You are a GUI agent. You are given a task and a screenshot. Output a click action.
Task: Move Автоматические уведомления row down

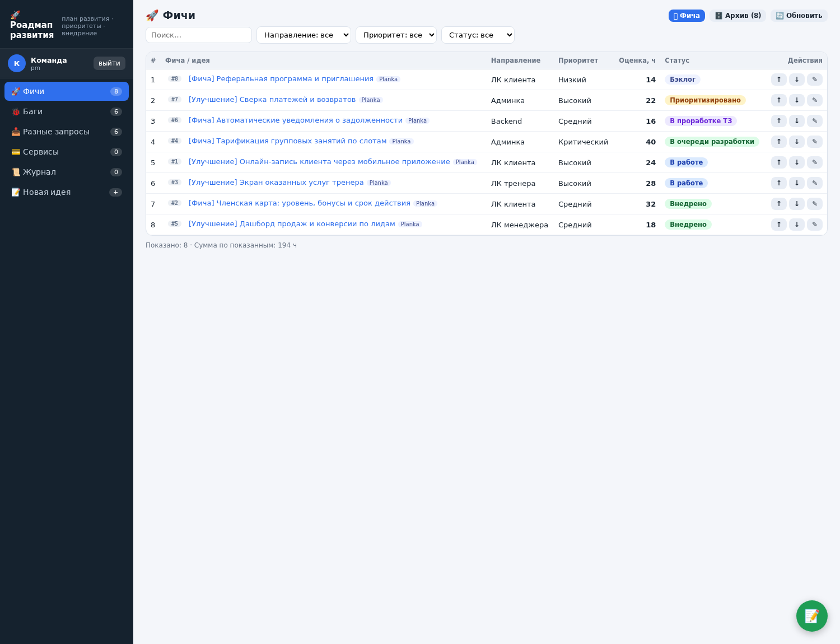coord(797,121)
